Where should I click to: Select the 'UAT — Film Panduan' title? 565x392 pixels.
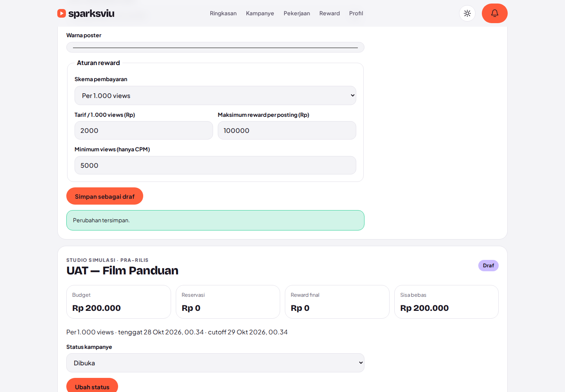pyautogui.click(x=122, y=270)
